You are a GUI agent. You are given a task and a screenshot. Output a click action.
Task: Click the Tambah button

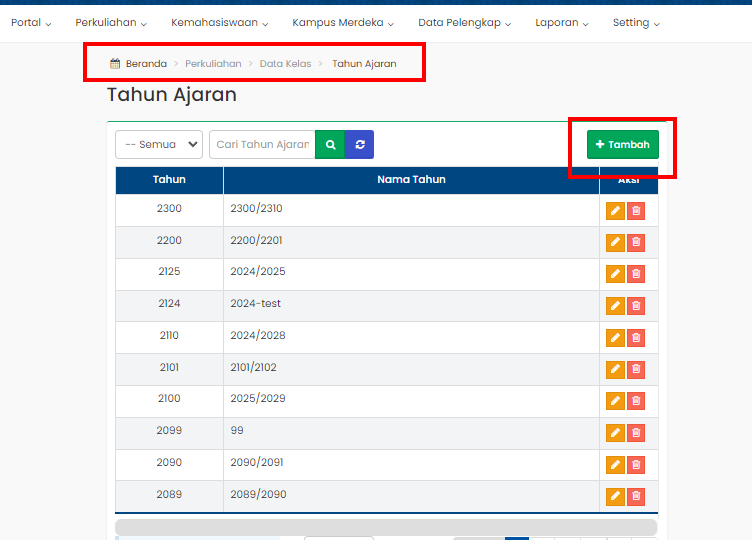pos(623,144)
